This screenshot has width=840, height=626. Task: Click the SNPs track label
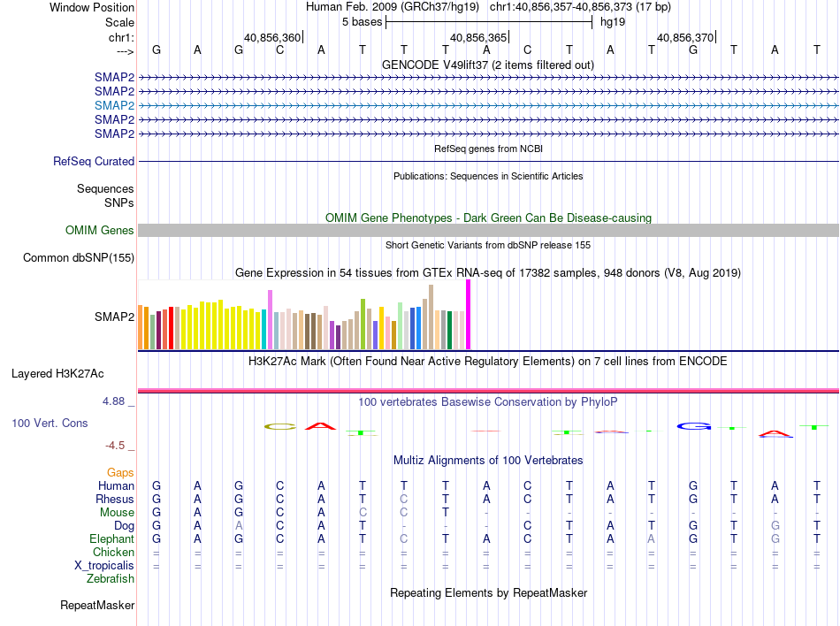119,203
